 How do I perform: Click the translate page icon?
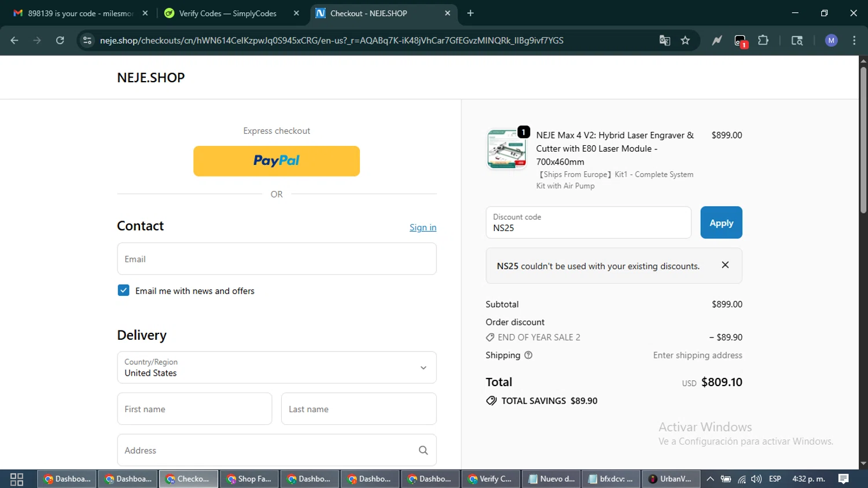(x=665, y=41)
